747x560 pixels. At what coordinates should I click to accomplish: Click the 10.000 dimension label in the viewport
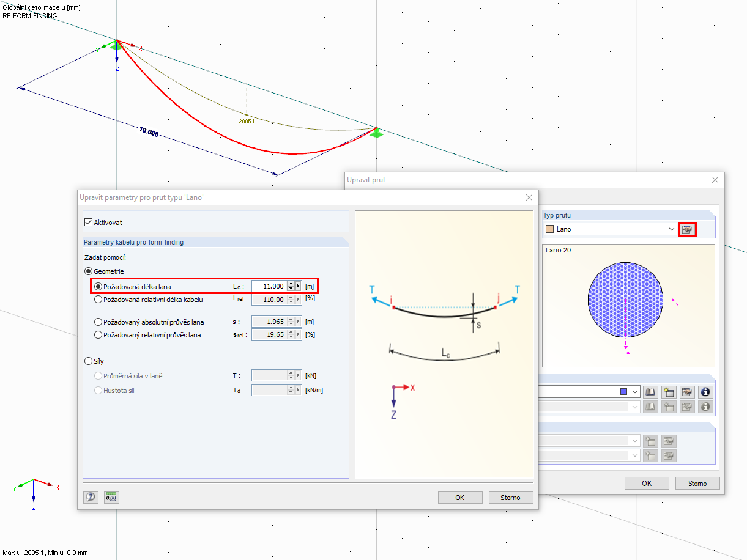point(149,132)
